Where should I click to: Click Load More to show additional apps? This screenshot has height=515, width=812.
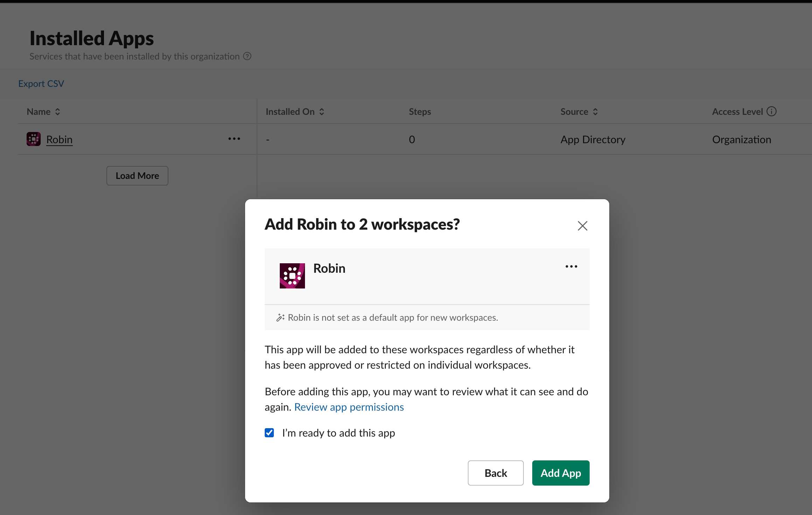pos(137,175)
